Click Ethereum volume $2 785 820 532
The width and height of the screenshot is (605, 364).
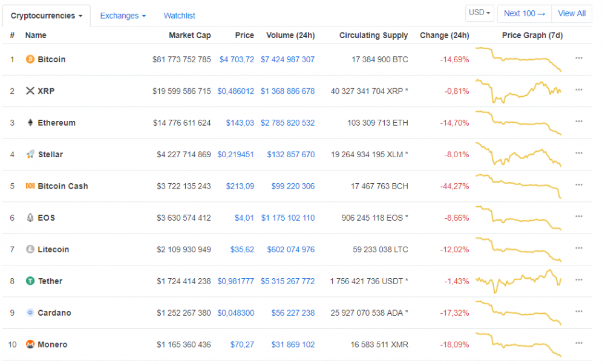(288, 123)
